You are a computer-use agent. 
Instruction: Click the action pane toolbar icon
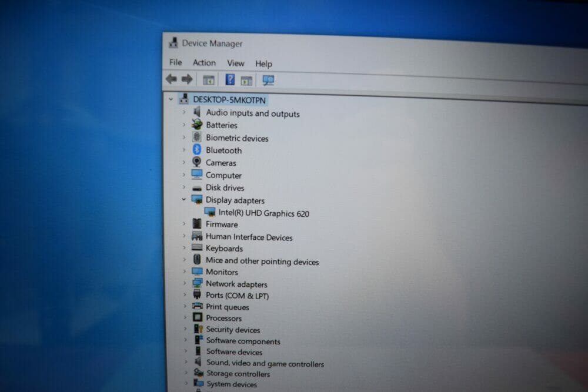pyautogui.click(x=246, y=80)
